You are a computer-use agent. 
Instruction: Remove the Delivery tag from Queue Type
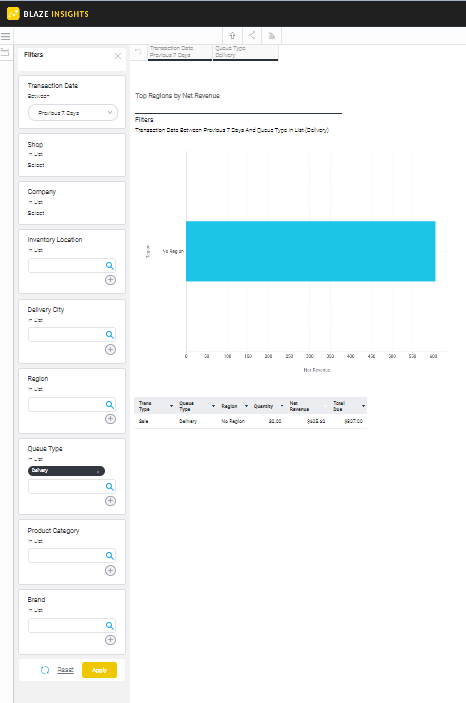(98, 471)
